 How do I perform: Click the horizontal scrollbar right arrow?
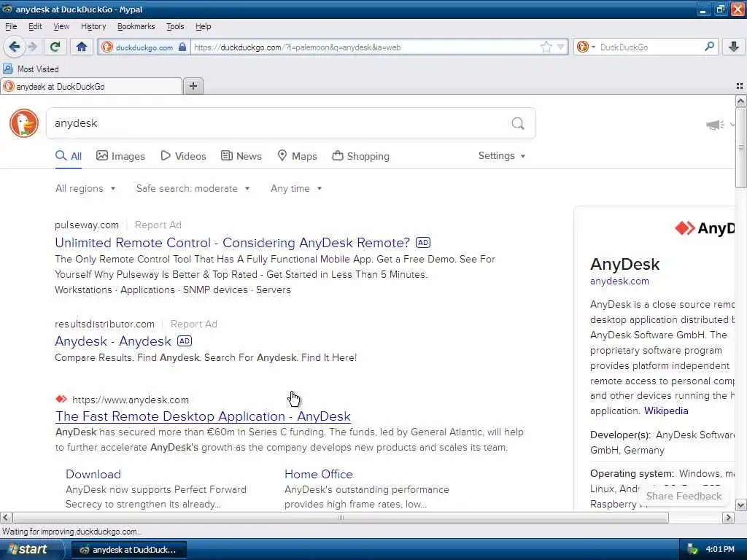pos(728,517)
